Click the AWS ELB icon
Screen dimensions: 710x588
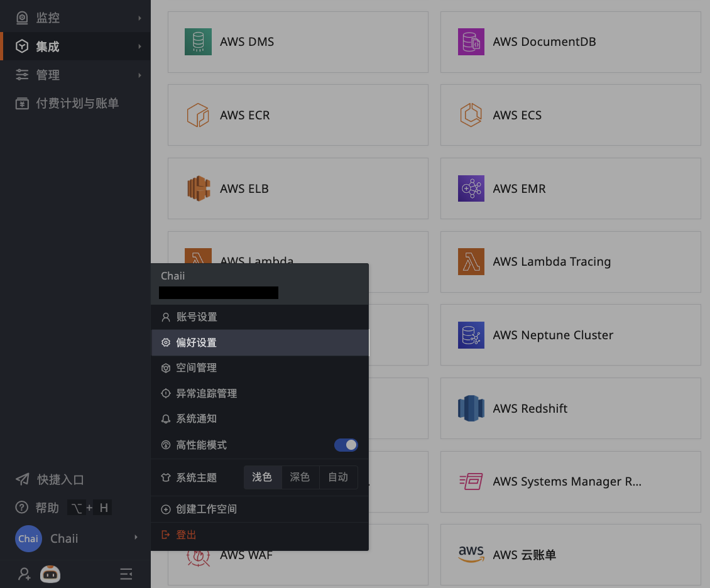click(198, 188)
